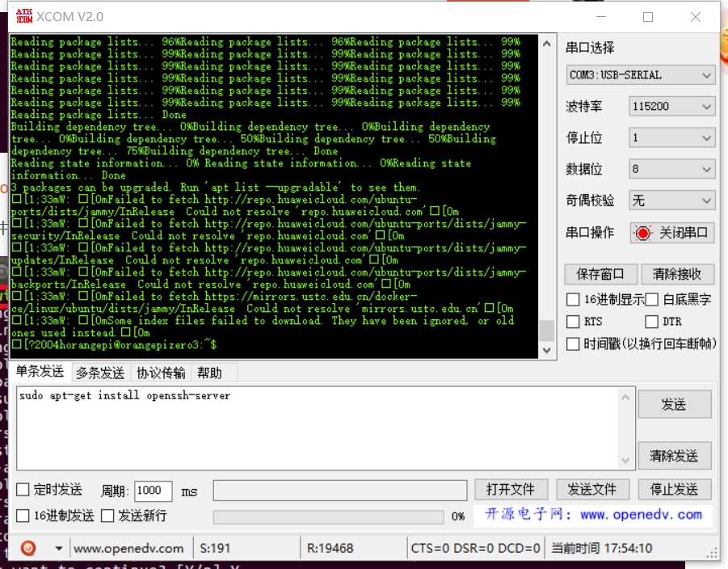Open the www.openedv.com link in banner
This screenshot has height=569, width=728.
tap(642, 515)
